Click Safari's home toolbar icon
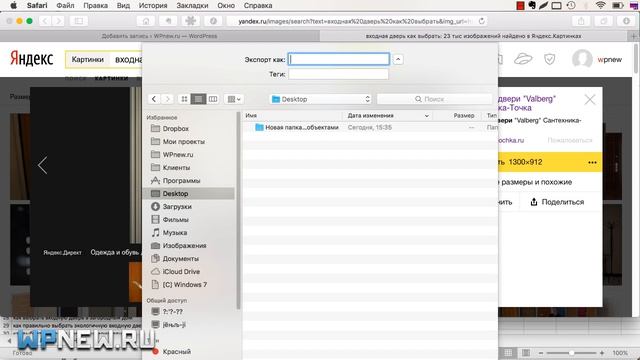 point(146,21)
